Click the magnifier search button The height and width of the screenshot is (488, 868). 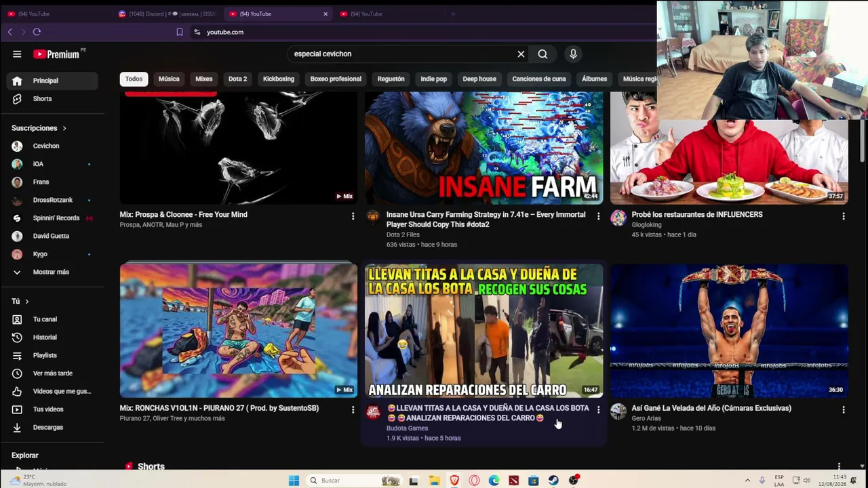[542, 54]
